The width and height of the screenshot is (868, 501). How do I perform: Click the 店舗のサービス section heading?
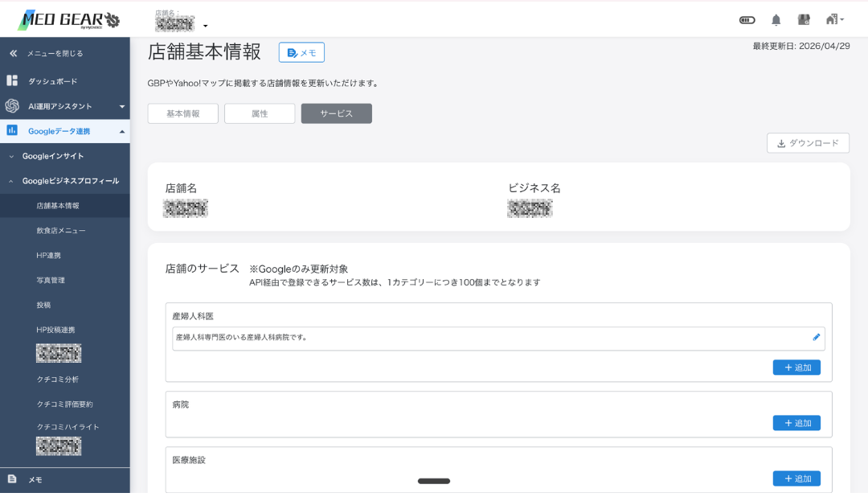(202, 269)
